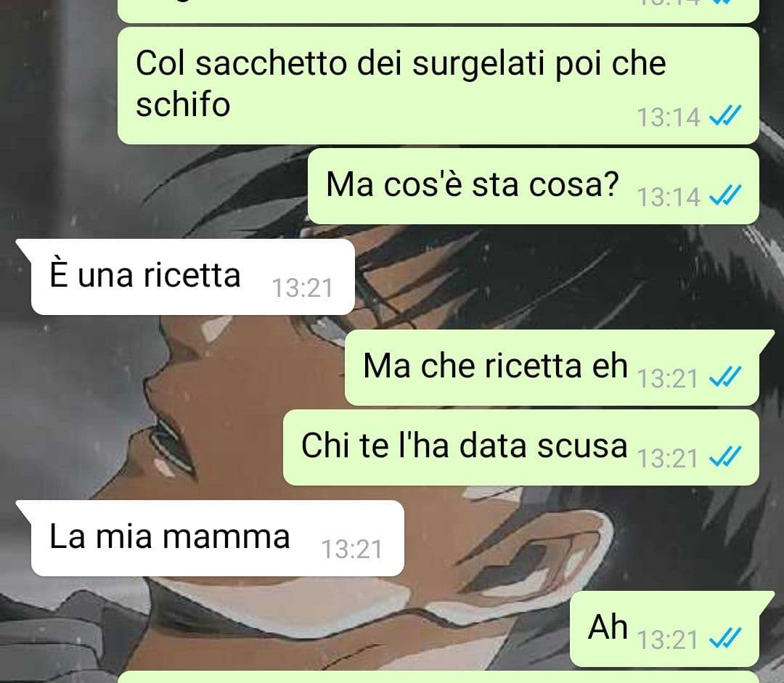
Task: Click the blue double check next to 'Ah'
Action: (725, 639)
